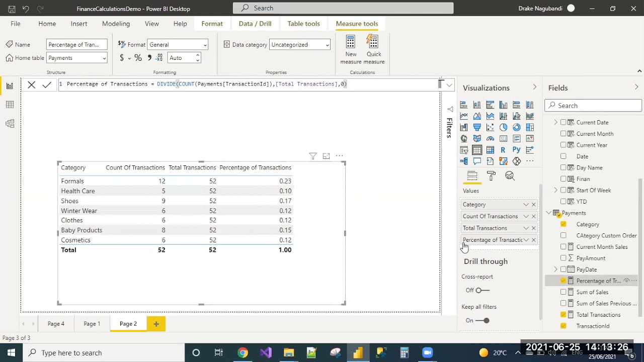
Task: Check the Sum of Sales field
Action: pyautogui.click(x=563, y=292)
